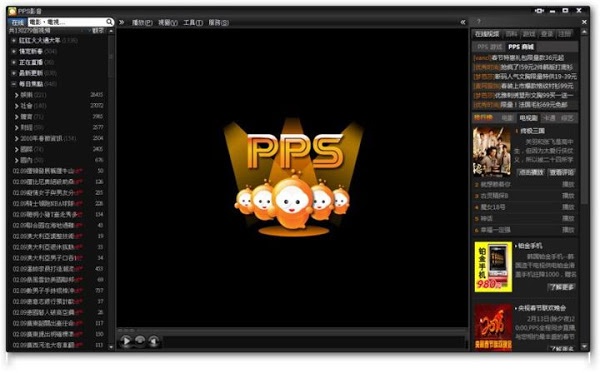This screenshot has height=373, width=600.
Task: Click the magnifier search icon in search box
Action: [x=109, y=22]
